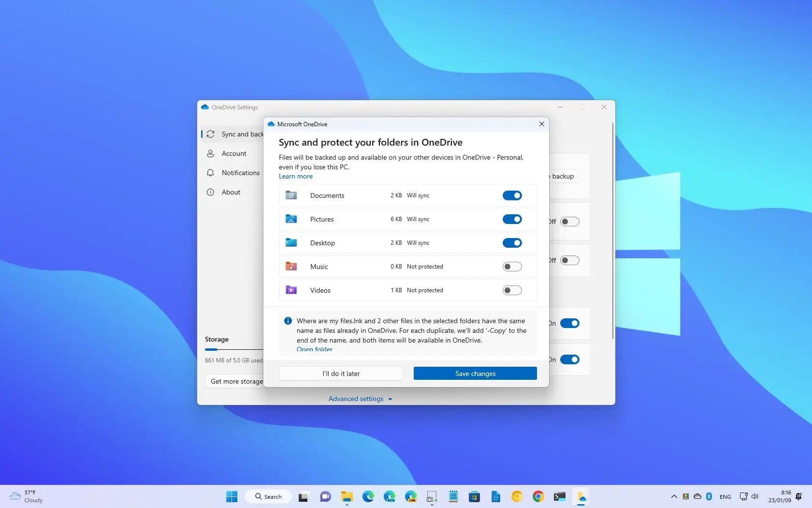The image size is (812, 508).
Task: Click the About info icon in sidebar
Action: point(211,192)
